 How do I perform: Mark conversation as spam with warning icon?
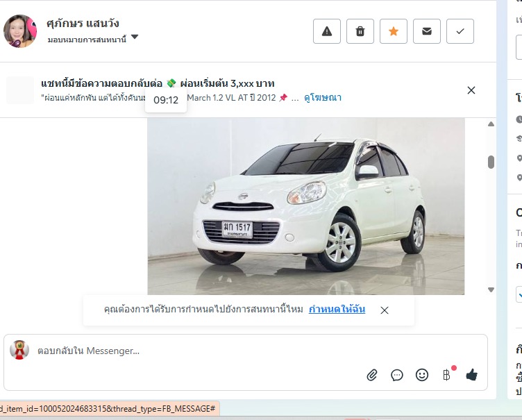point(326,31)
